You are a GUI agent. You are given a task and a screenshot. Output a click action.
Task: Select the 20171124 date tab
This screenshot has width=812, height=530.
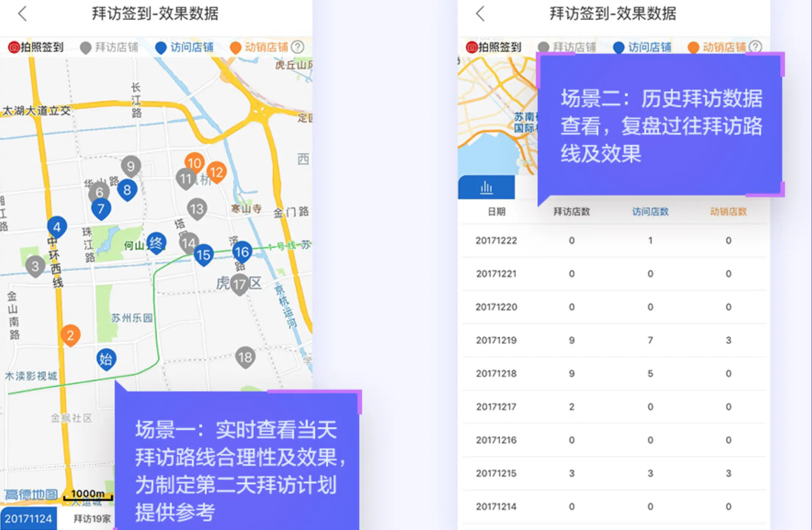(x=28, y=519)
